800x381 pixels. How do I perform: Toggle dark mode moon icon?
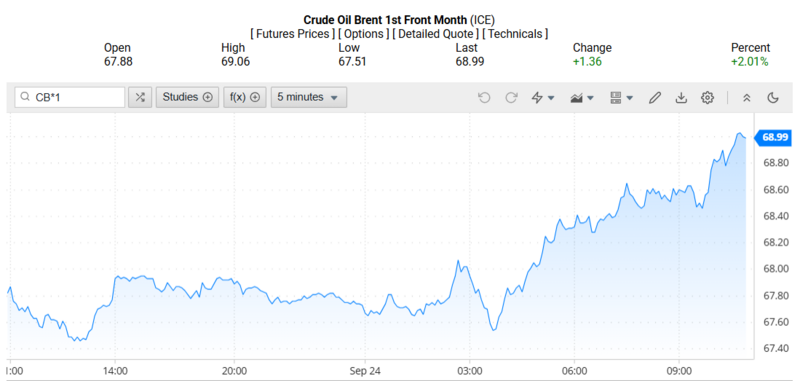773,97
